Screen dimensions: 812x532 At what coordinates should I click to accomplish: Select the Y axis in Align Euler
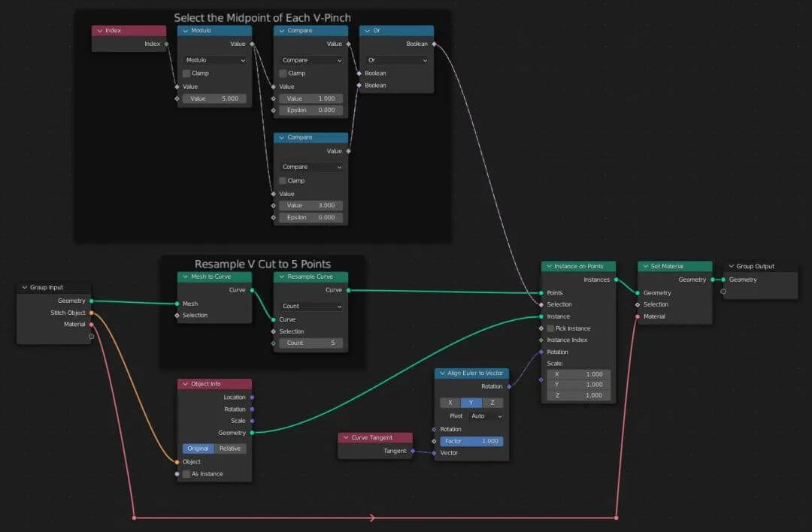pos(471,403)
